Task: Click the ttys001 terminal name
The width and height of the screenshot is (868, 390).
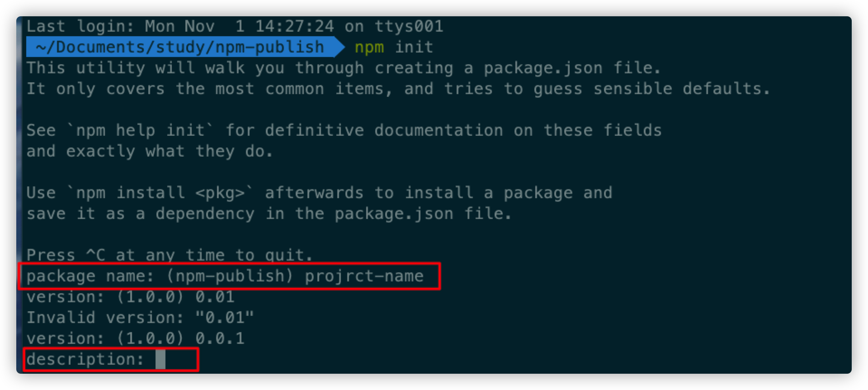Action: click(409, 26)
